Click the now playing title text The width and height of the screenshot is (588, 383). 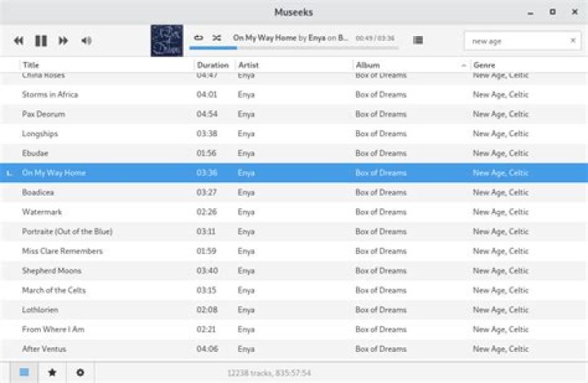[290, 38]
